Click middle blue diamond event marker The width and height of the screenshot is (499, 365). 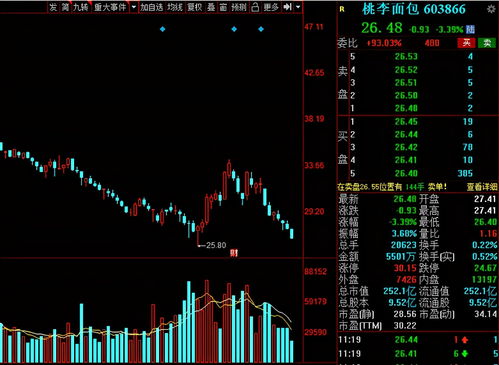coord(234,29)
